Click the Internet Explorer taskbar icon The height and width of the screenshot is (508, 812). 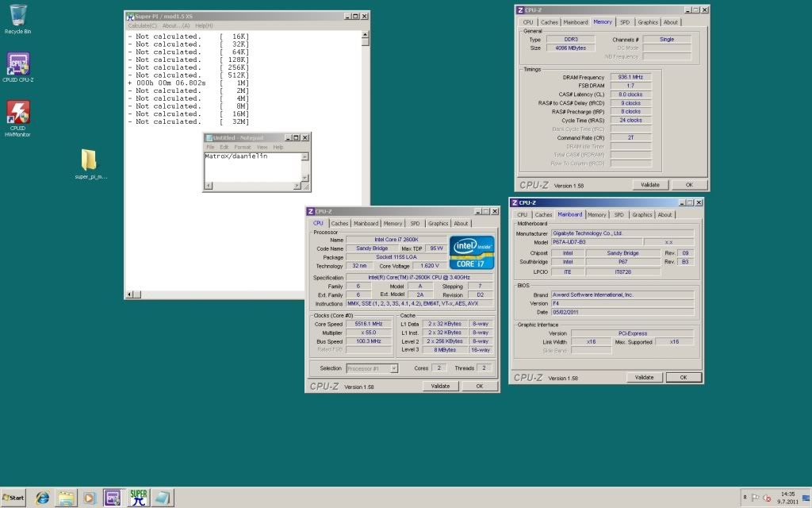42,498
